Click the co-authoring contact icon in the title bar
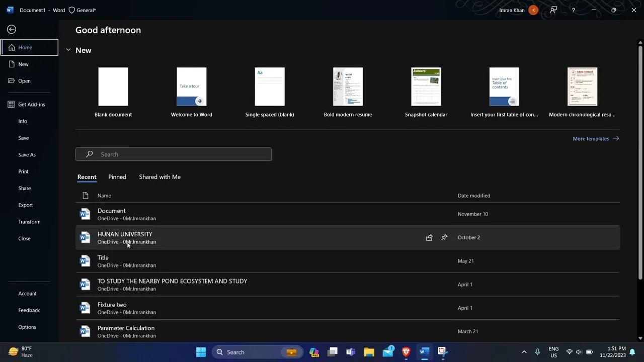 (553, 10)
